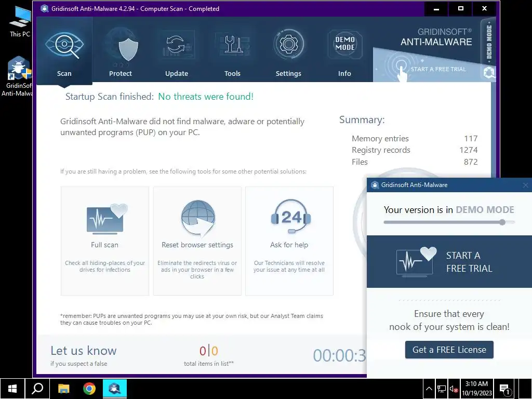This screenshot has height=399, width=532.
Task: Click the muted volume tray icon
Action: pyautogui.click(x=454, y=389)
